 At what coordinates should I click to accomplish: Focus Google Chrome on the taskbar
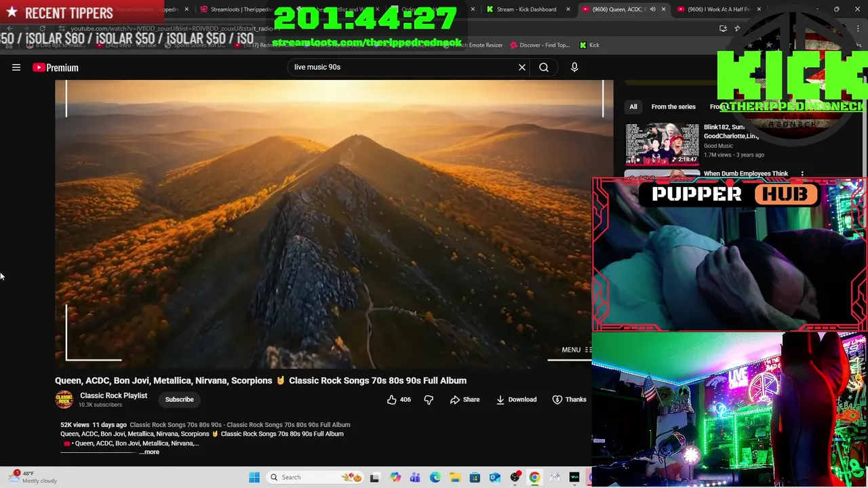[534, 477]
